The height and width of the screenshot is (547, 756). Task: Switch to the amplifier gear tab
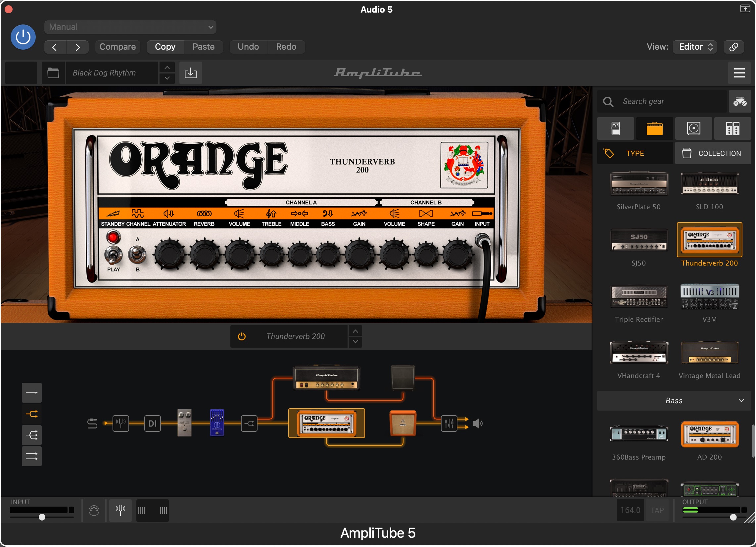click(x=655, y=128)
